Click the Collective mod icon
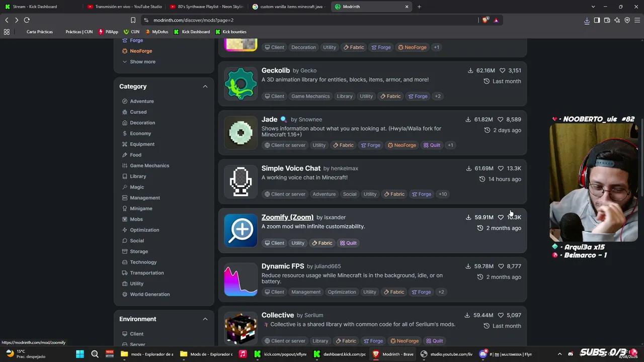 240,328
